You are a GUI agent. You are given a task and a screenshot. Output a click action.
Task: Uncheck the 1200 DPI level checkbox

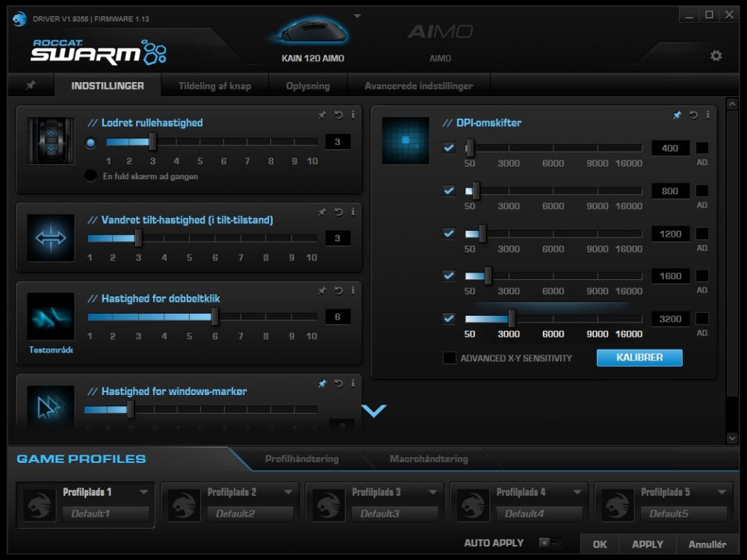click(449, 233)
